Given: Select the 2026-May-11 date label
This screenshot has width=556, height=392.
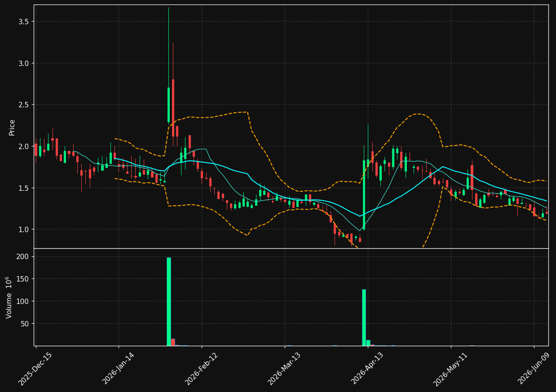Looking at the screenshot, I should tap(450, 369).
